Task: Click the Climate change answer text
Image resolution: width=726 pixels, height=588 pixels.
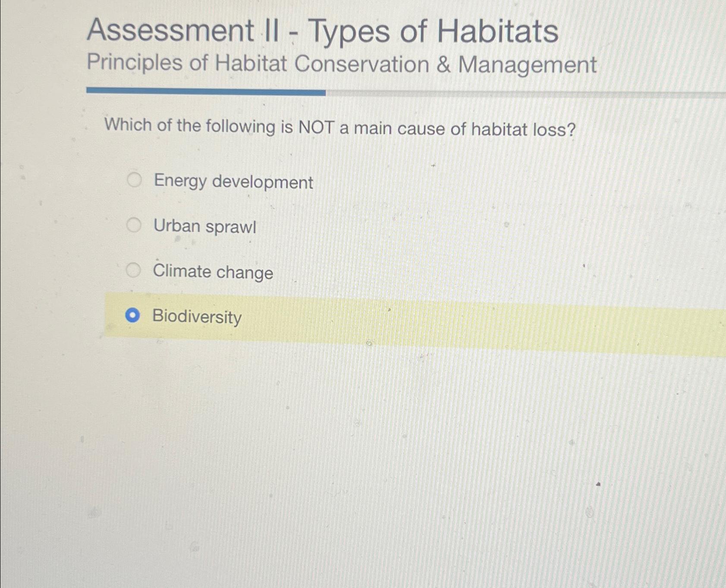Action: (213, 272)
